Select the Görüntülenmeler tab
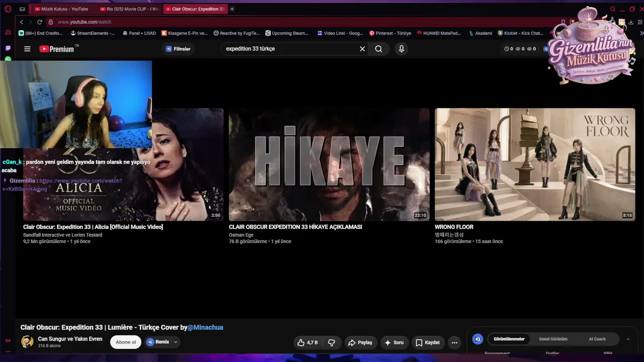 point(509,339)
